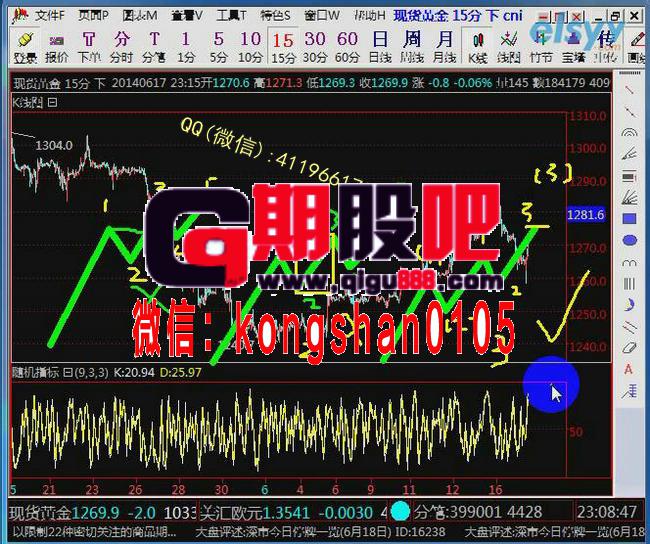Image resolution: width=650 pixels, height=544 pixels.
Task: Select the 60分 hourly period
Action: 347,48
